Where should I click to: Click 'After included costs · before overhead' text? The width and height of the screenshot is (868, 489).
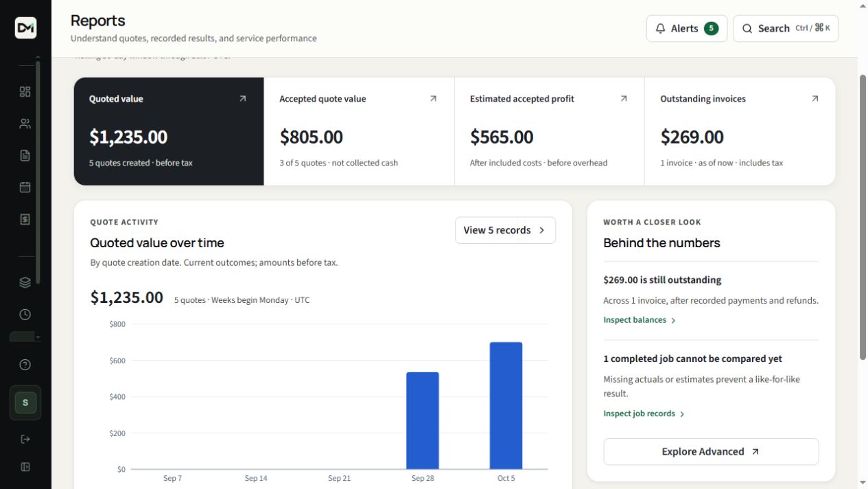(x=539, y=163)
